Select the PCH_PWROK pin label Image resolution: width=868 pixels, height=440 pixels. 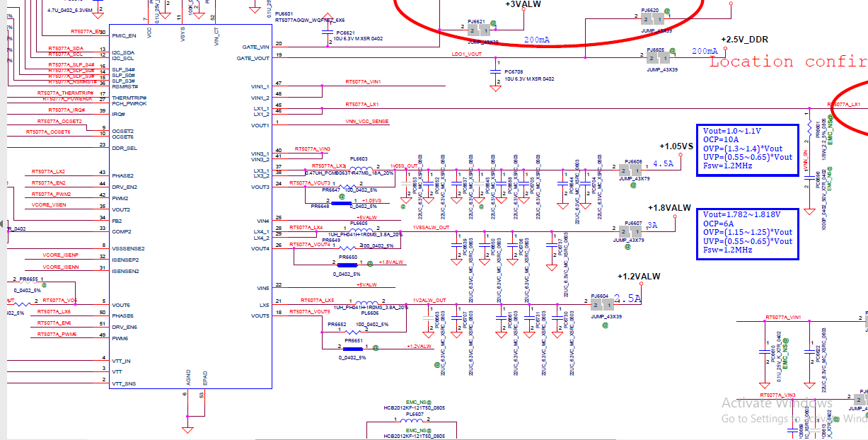click(x=129, y=103)
